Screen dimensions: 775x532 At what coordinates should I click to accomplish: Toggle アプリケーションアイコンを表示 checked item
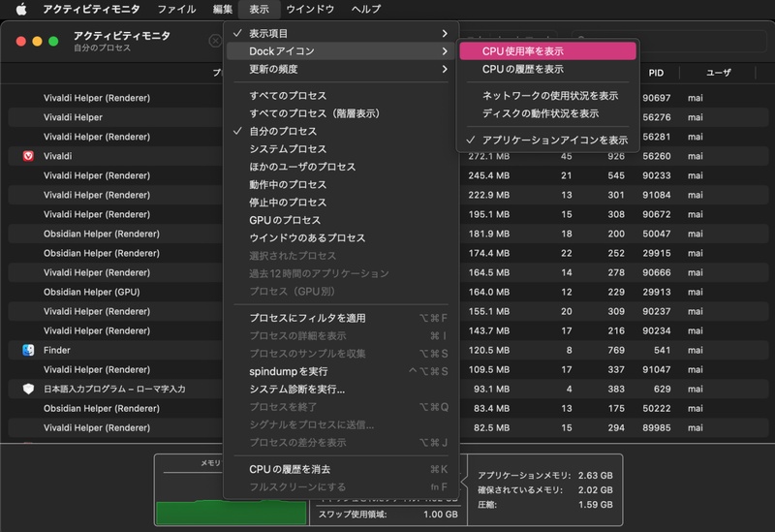[547, 140]
